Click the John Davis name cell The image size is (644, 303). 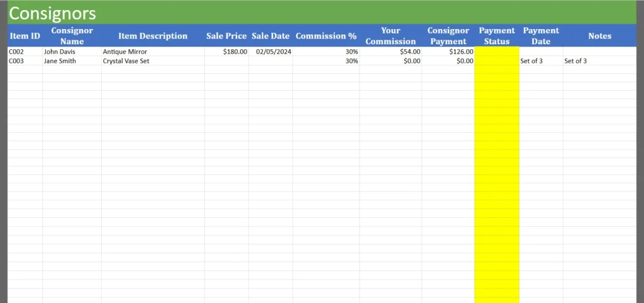click(x=72, y=52)
